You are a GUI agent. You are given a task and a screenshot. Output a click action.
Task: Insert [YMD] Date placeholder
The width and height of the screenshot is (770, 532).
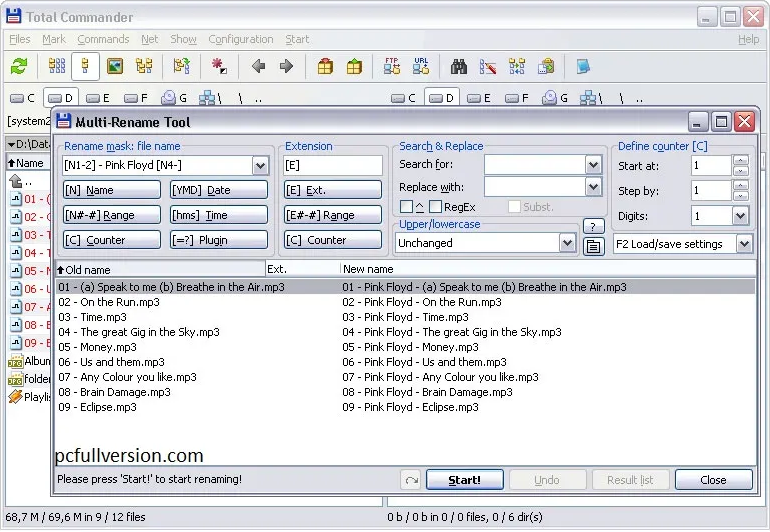click(219, 190)
